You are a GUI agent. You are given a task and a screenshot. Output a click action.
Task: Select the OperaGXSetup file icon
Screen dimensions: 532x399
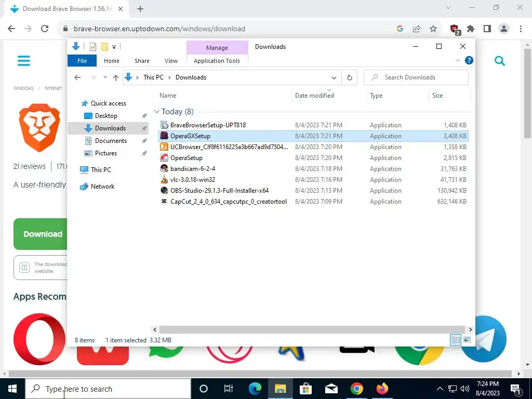[x=164, y=136]
